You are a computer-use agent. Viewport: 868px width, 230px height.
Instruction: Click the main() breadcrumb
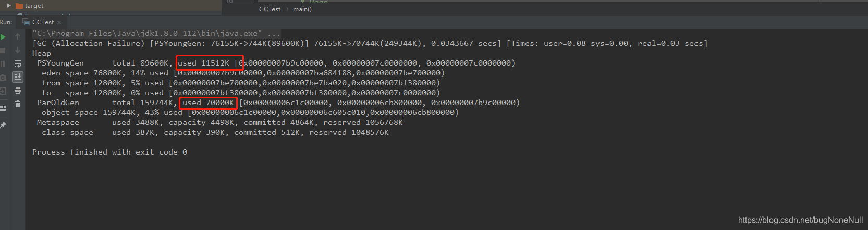(302, 9)
